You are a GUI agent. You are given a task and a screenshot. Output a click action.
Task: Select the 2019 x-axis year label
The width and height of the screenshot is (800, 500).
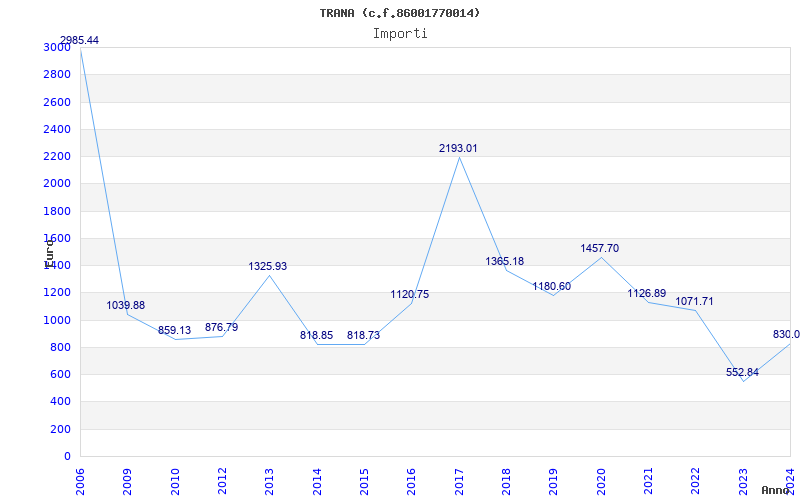coord(554,481)
